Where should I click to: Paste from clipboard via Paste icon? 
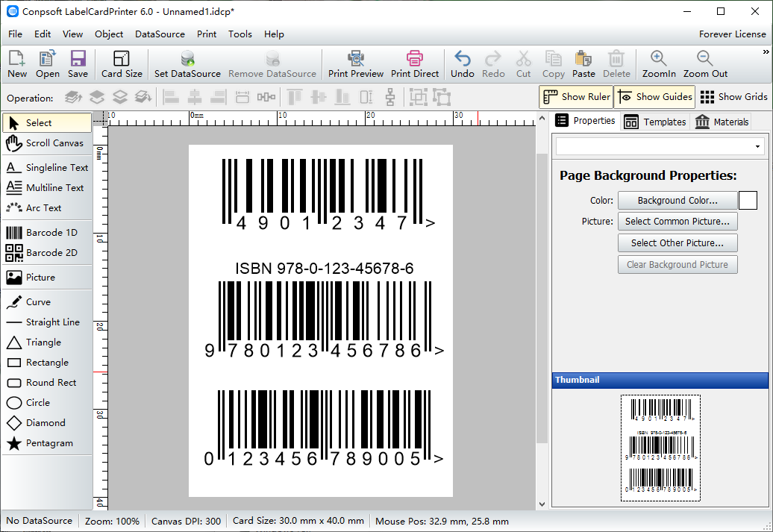tap(583, 64)
